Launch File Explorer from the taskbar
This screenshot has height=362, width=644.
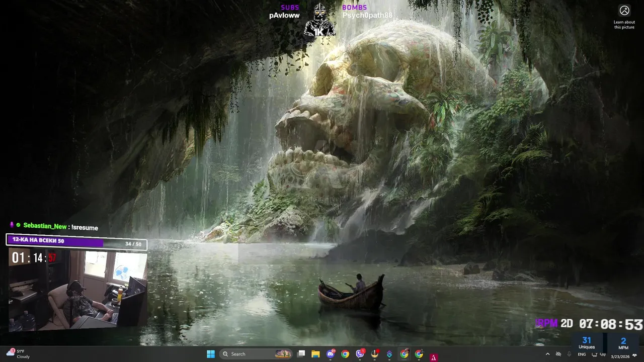pos(315,354)
